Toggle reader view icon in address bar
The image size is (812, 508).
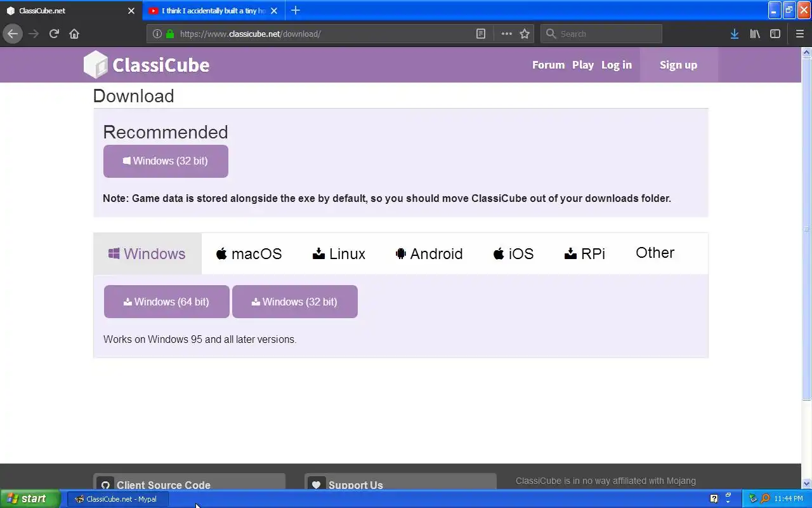pyautogui.click(x=481, y=34)
